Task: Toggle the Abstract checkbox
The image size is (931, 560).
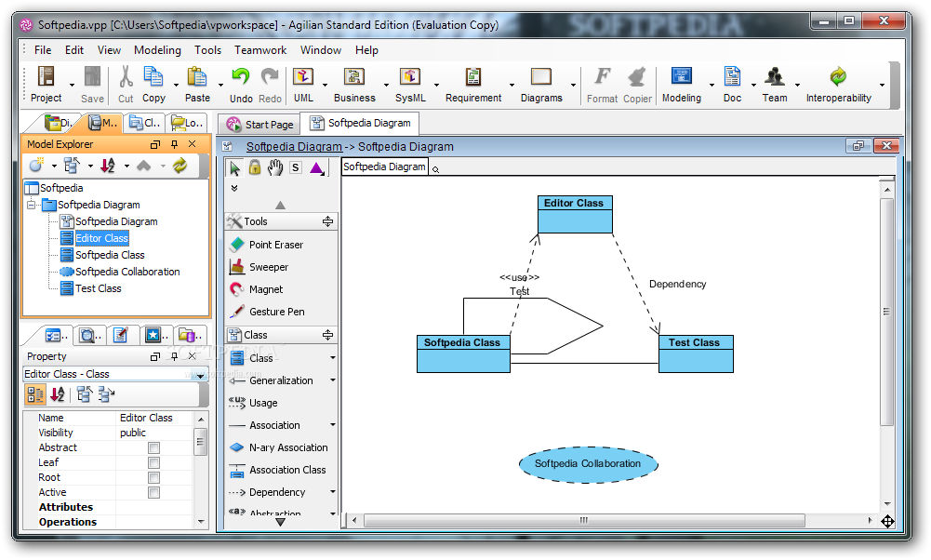Action: click(153, 447)
